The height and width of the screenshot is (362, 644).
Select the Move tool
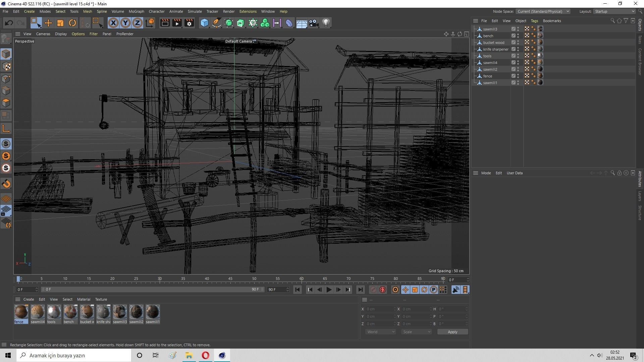click(48, 23)
